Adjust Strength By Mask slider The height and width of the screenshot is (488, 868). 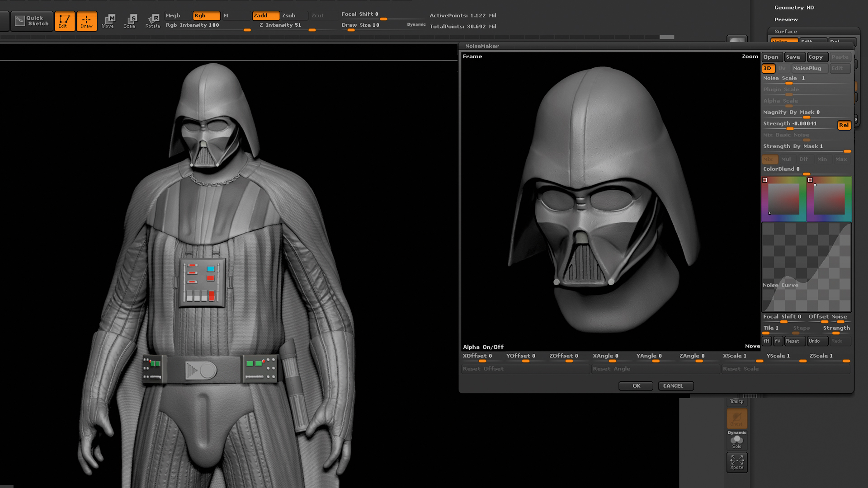807,148
